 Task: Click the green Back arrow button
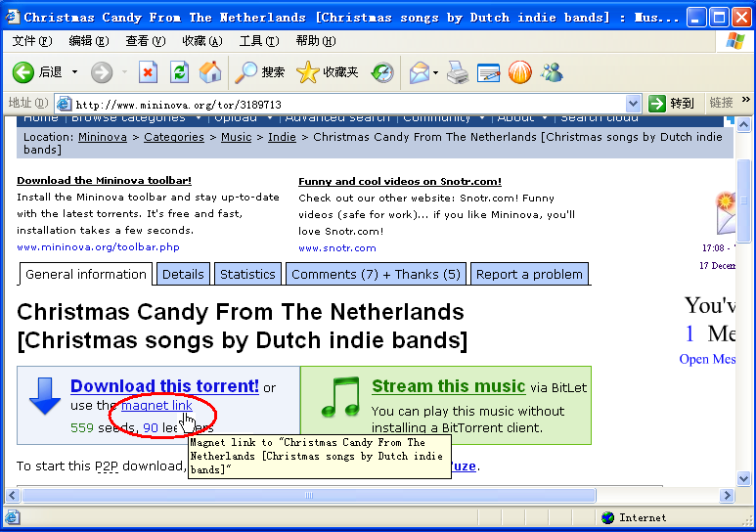pos(23,72)
